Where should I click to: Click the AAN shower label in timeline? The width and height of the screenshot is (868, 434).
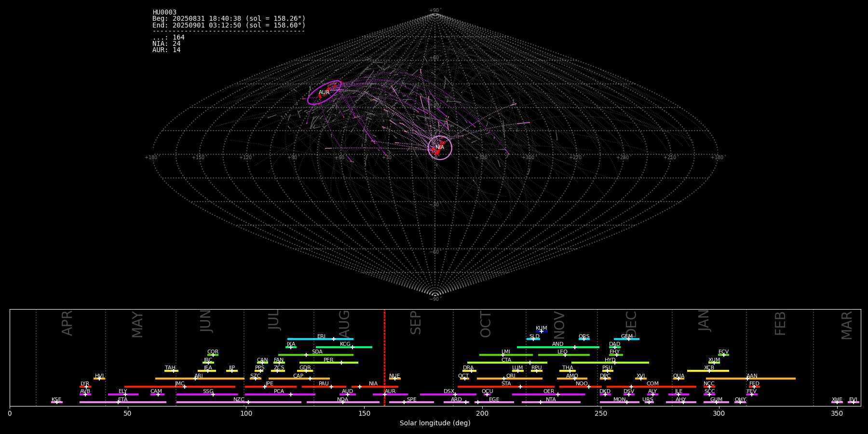pyautogui.click(x=752, y=376)
